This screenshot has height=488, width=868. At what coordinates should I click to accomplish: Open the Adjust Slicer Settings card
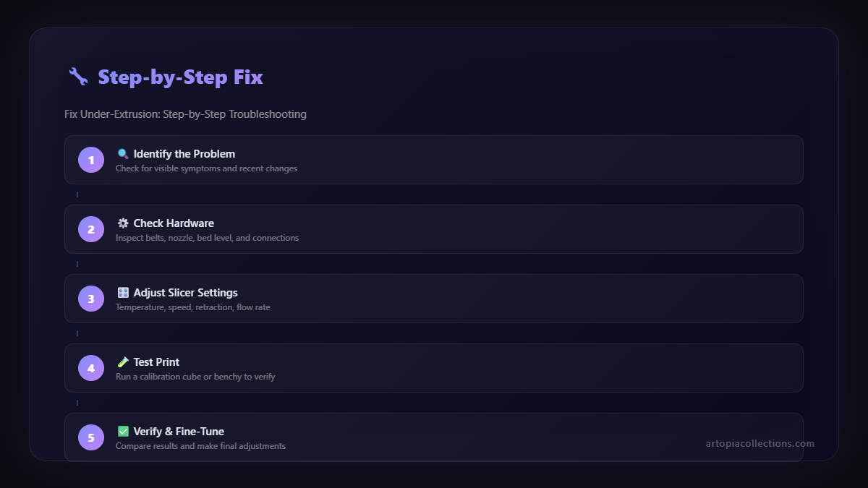click(434, 298)
